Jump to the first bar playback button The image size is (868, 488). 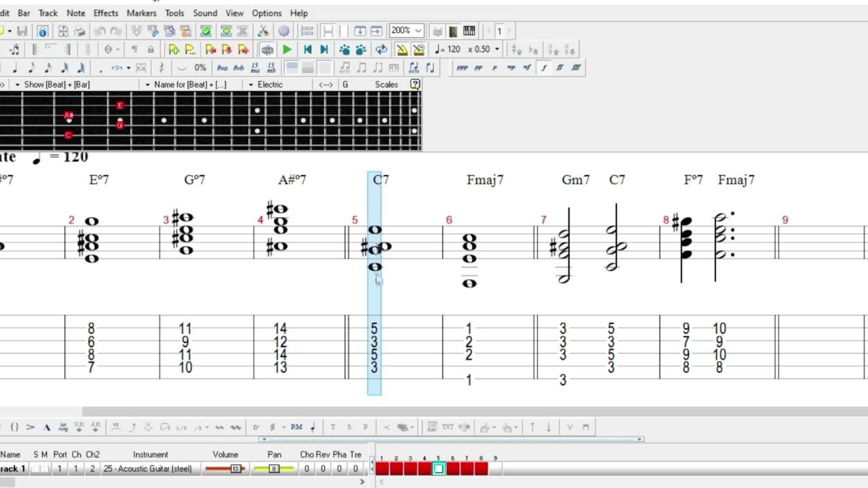click(x=308, y=49)
